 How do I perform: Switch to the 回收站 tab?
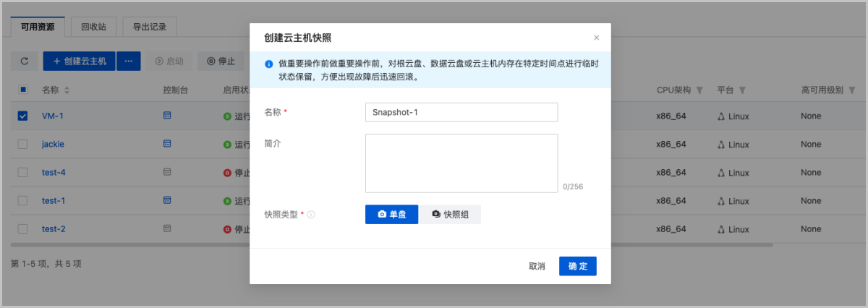click(x=93, y=27)
